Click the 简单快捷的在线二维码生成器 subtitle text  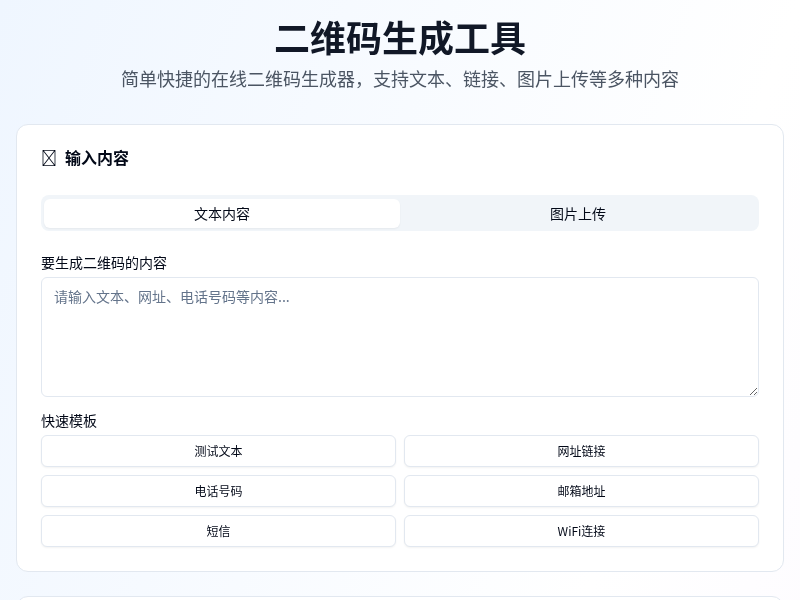[400, 80]
